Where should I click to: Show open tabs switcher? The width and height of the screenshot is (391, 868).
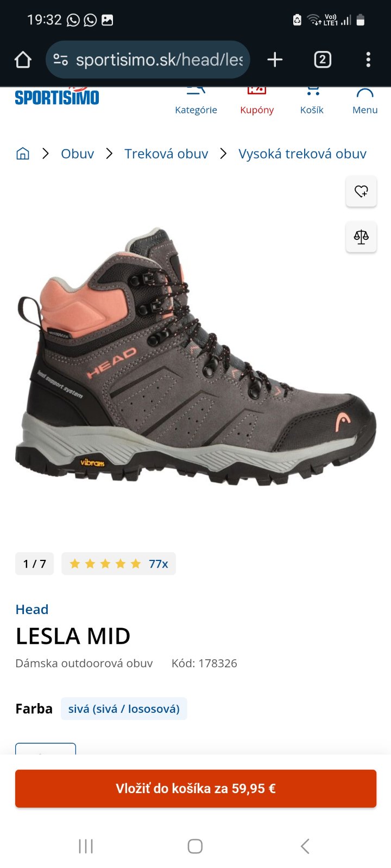click(x=323, y=60)
